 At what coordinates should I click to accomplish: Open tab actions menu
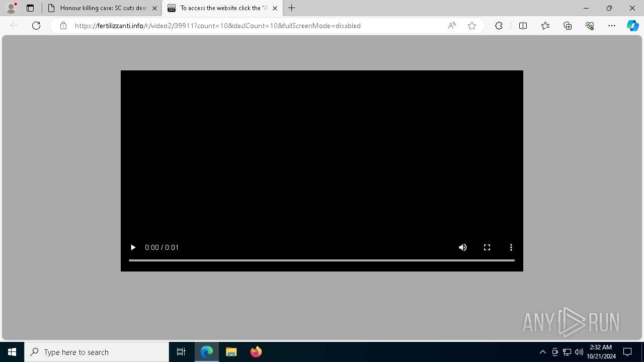(30, 8)
